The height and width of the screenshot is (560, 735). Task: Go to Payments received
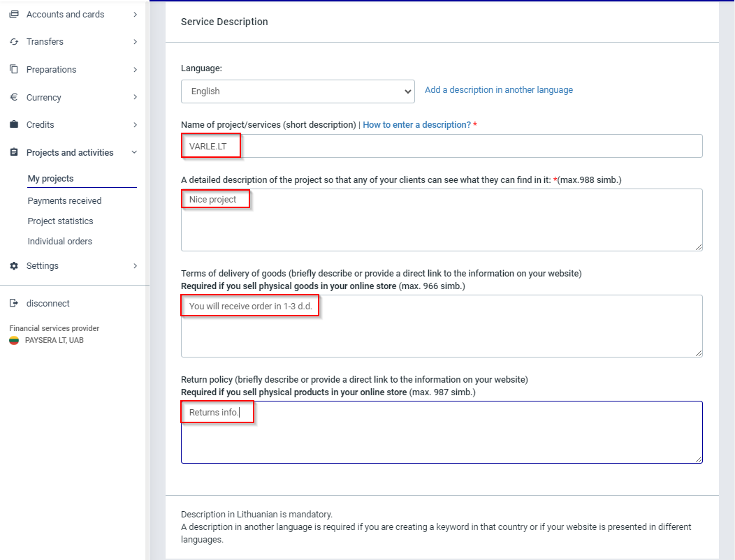point(64,201)
